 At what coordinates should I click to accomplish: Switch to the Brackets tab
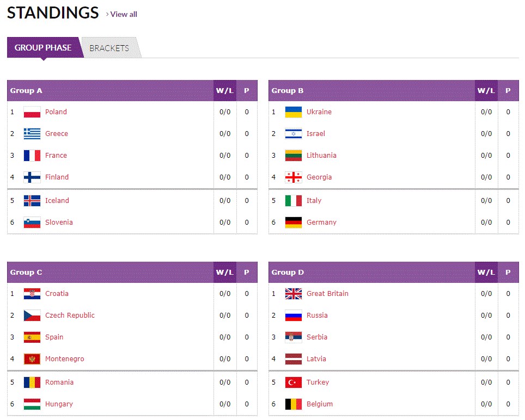109,48
